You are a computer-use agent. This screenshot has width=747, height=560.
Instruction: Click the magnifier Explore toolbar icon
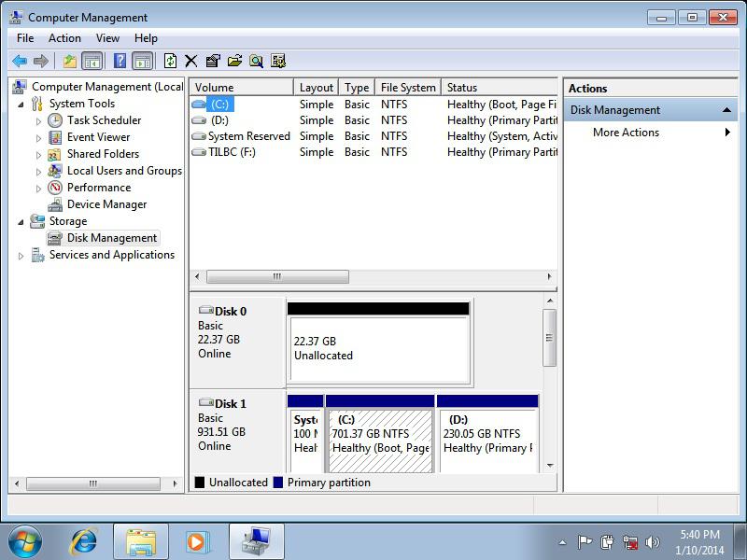click(256, 61)
